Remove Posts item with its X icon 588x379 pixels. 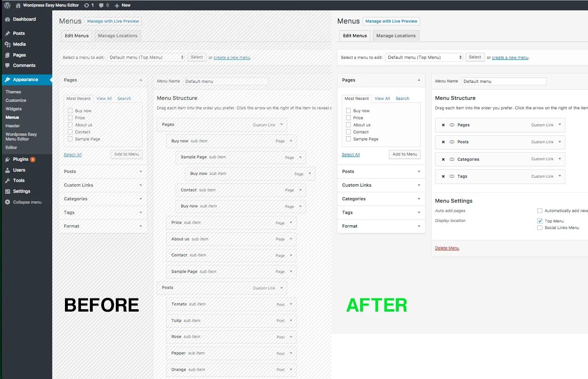(x=443, y=142)
